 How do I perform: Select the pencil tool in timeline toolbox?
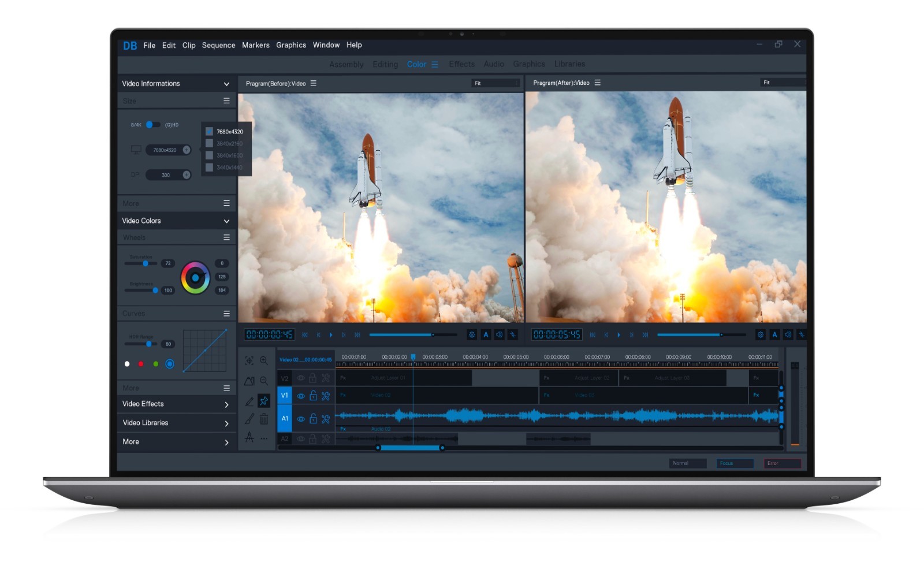249,401
